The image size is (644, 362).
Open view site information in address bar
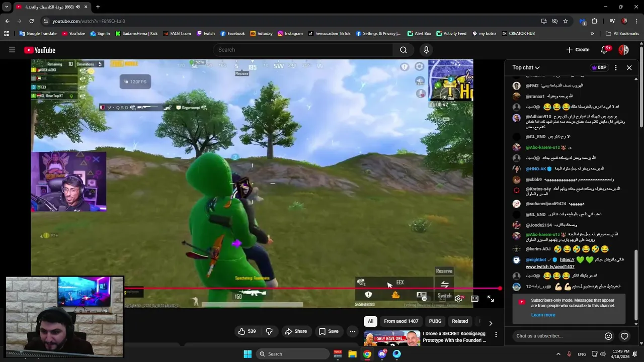pyautogui.click(x=46, y=21)
